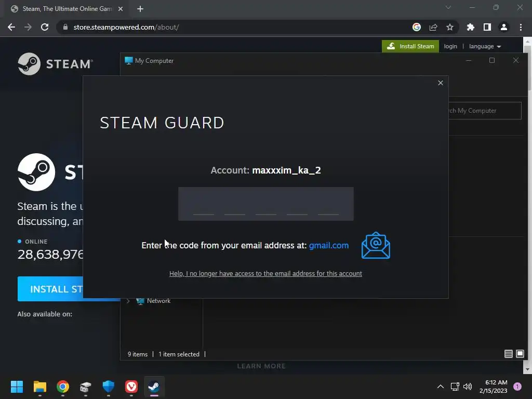Click the Search My Computer box
This screenshot has width=532, height=399.
pyautogui.click(x=485, y=111)
